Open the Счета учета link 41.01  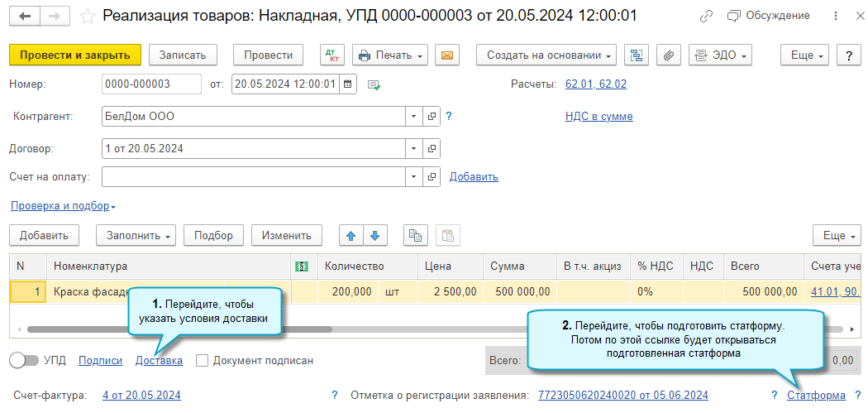(x=836, y=291)
